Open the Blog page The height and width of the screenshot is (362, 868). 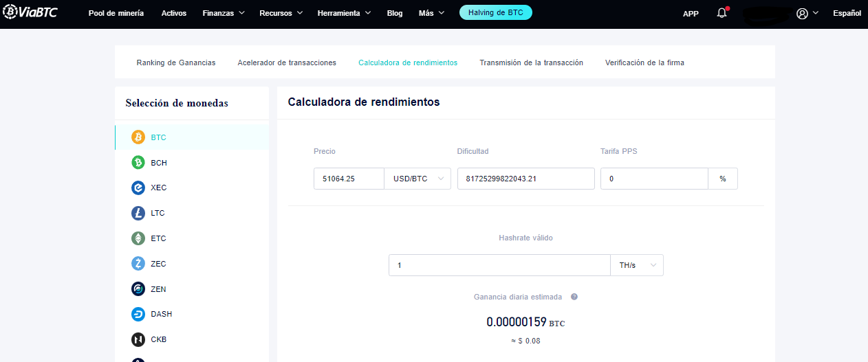(395, 13)
